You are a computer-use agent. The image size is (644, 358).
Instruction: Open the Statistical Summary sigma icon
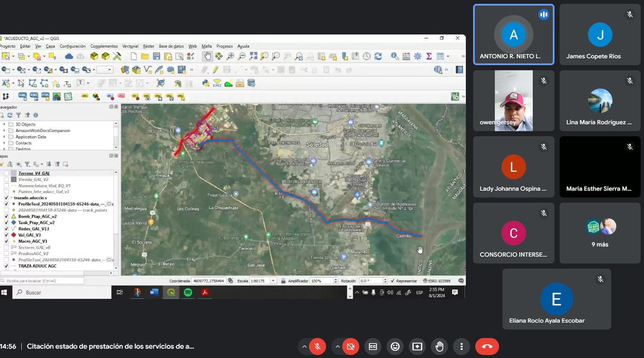[x=429, y=56]
